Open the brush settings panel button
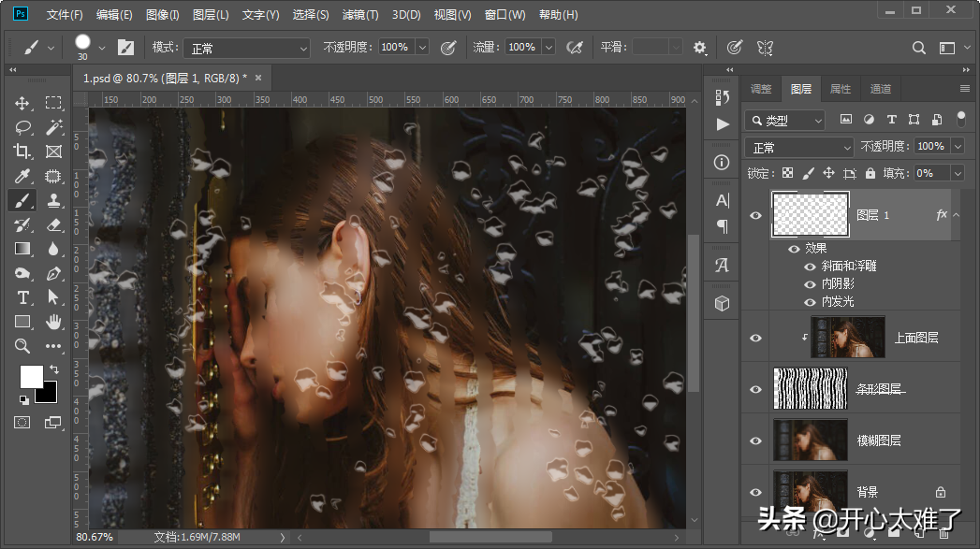This screenshot has width=980, height=549. [125, 48]
